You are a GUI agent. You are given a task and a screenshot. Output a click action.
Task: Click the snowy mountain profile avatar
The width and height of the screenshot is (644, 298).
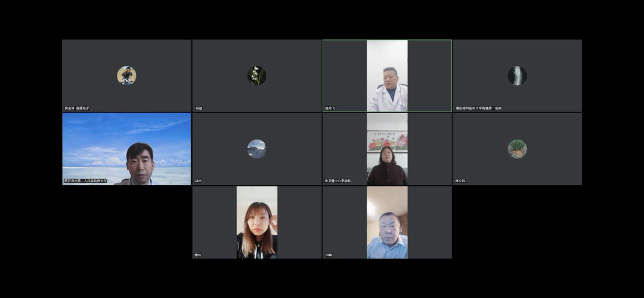pos(256,149)
